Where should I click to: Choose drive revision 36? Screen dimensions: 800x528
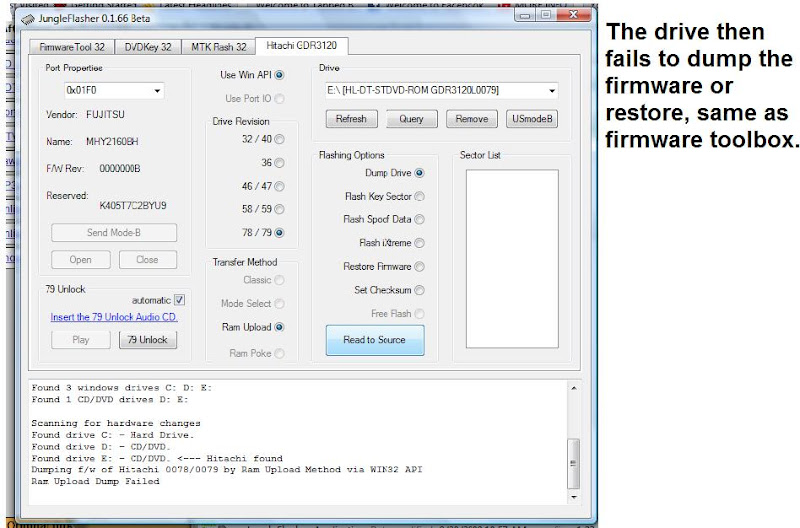279,163
